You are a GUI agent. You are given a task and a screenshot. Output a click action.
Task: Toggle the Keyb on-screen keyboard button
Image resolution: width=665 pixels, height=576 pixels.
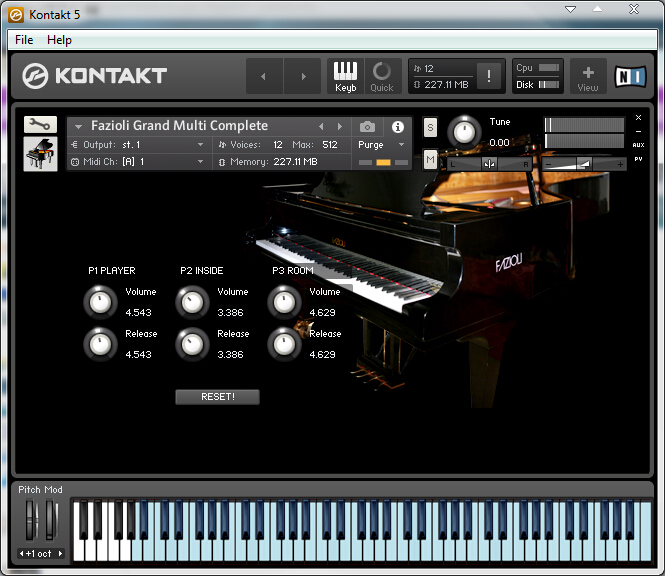pos(345,76)
